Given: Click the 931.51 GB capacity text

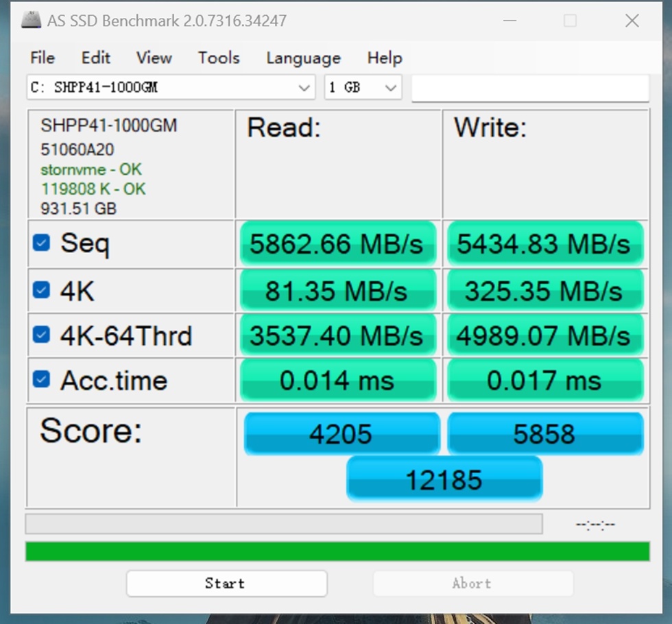Looking at the screenshot, I should pos(78,208).
